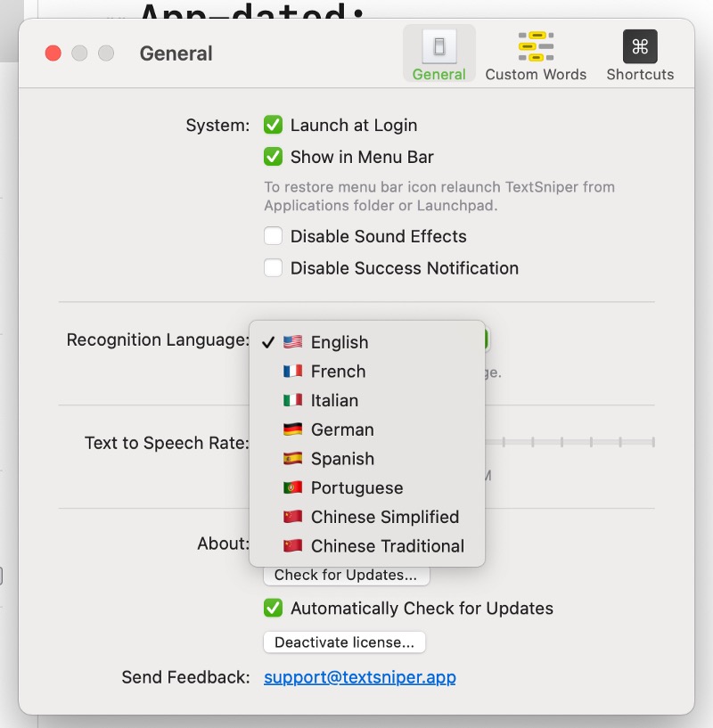Screen dimensions: 713x728
Task: Enable Disable Sound Effects checkbox
Action: coord(273,236)
